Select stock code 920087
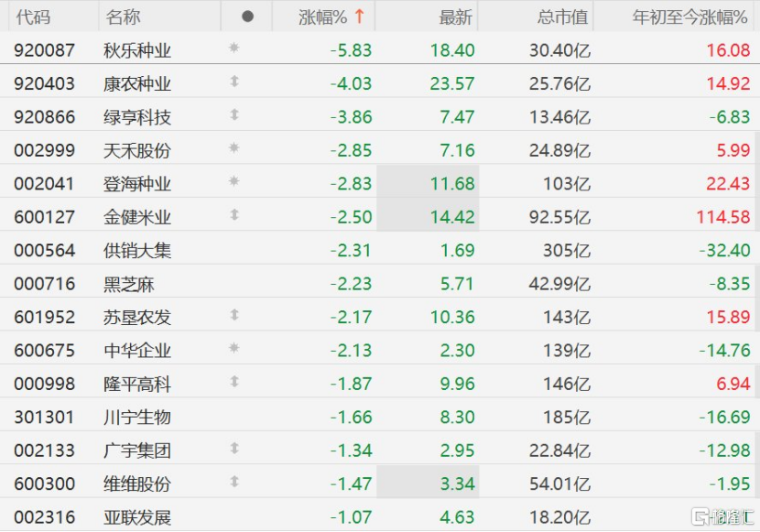The width and height of the screenshot is (760, 532). pos(45,50)
